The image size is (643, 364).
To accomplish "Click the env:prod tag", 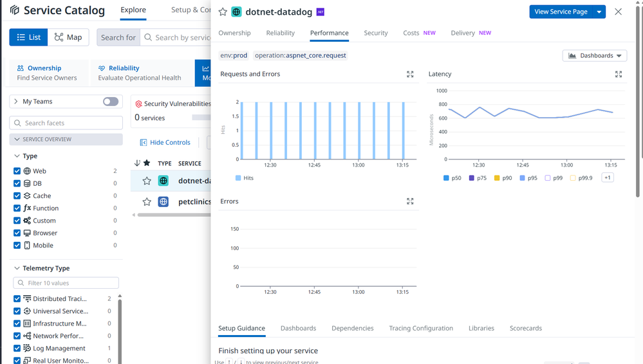I will 234,55.
